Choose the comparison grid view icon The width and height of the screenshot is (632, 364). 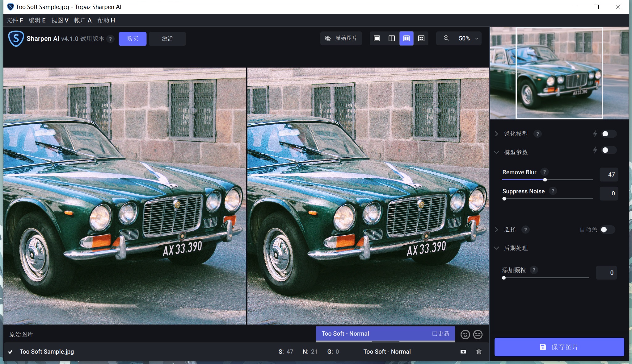[x=421, y=39]
